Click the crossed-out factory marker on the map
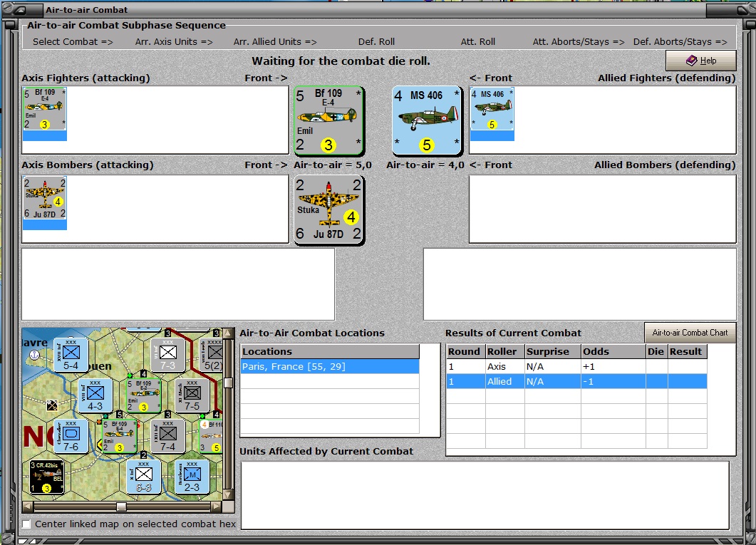Screen dimensions: 756x545 point(52,405)
